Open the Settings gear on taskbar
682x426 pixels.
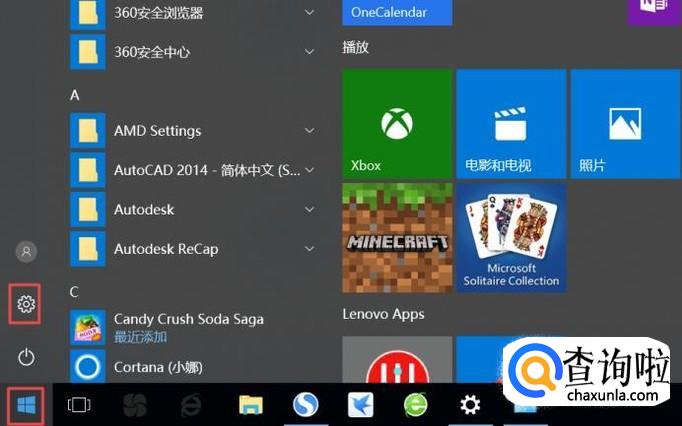pos(469,405)
